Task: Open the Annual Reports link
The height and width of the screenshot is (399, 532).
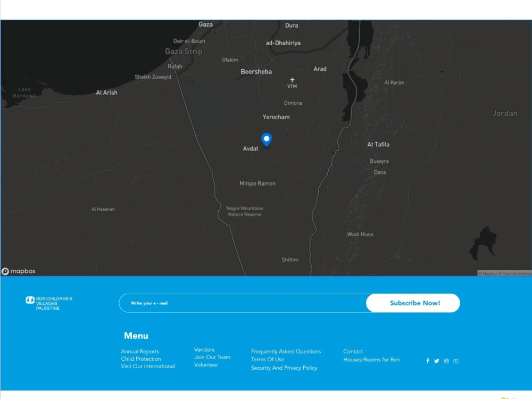Action: click(140, 352)
